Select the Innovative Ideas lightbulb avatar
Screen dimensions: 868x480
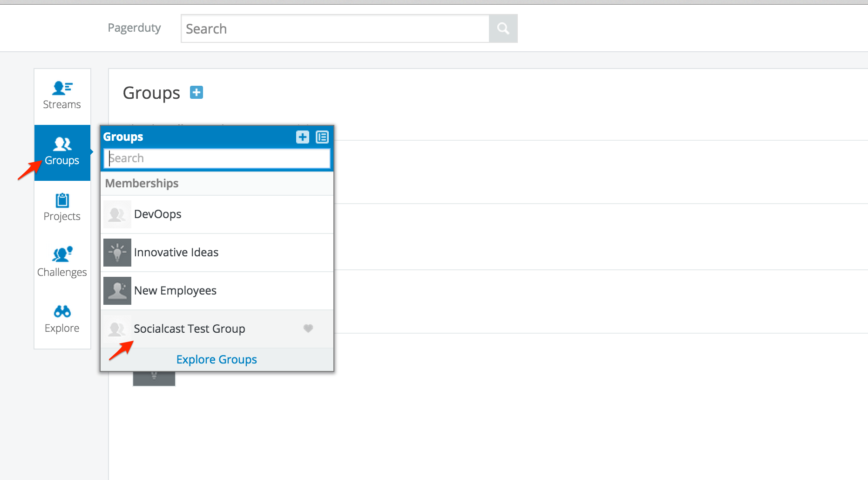117,252
